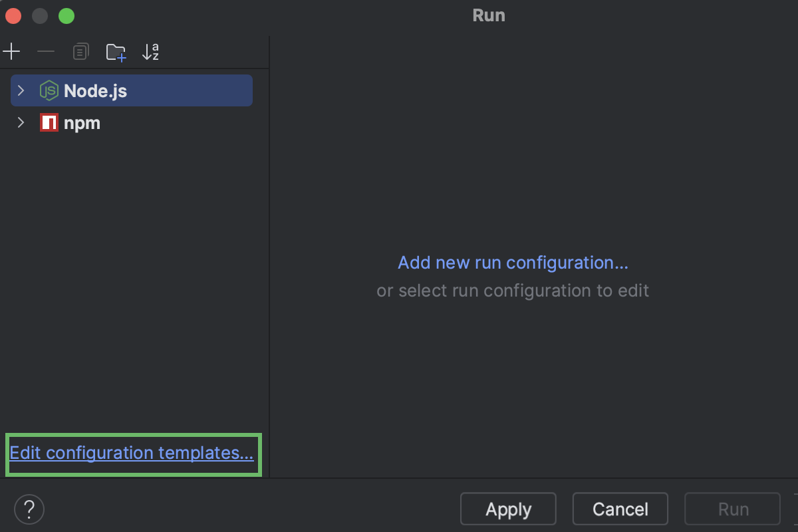
Task: Click the remove configuration minus icon
Action: (45, 51)
